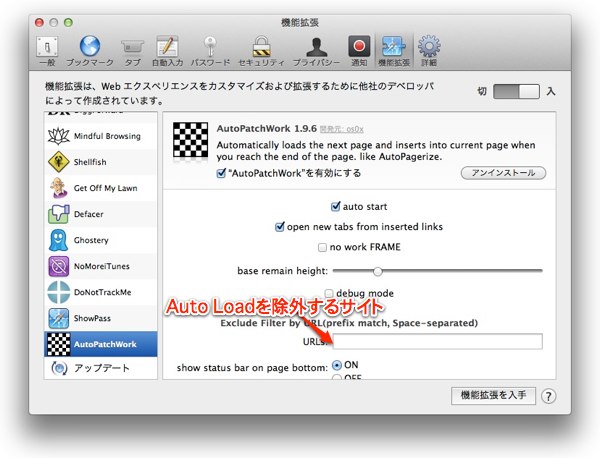Select Mindful Browsing in the extension list
600x458 pixels.
pyautogui.click(x=101, y=136)
